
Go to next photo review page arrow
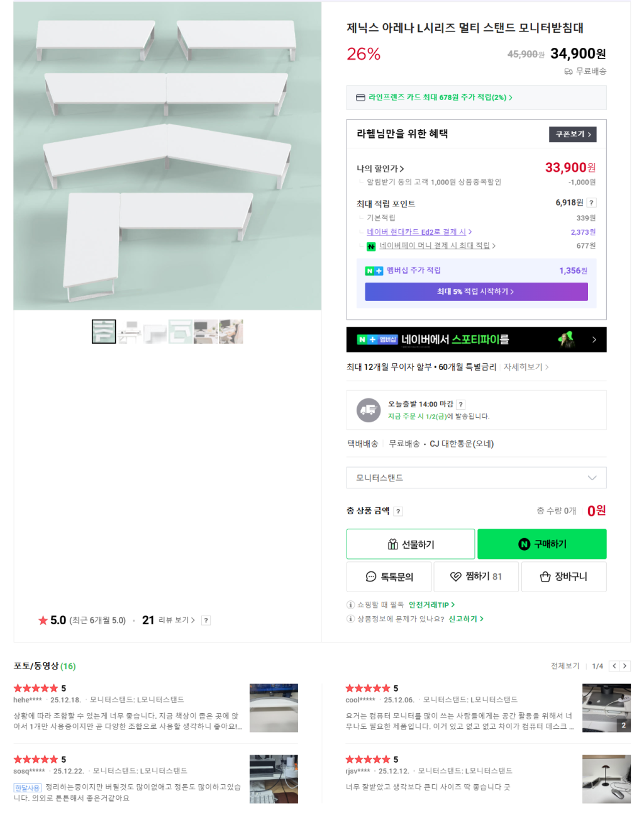(625, 666)
